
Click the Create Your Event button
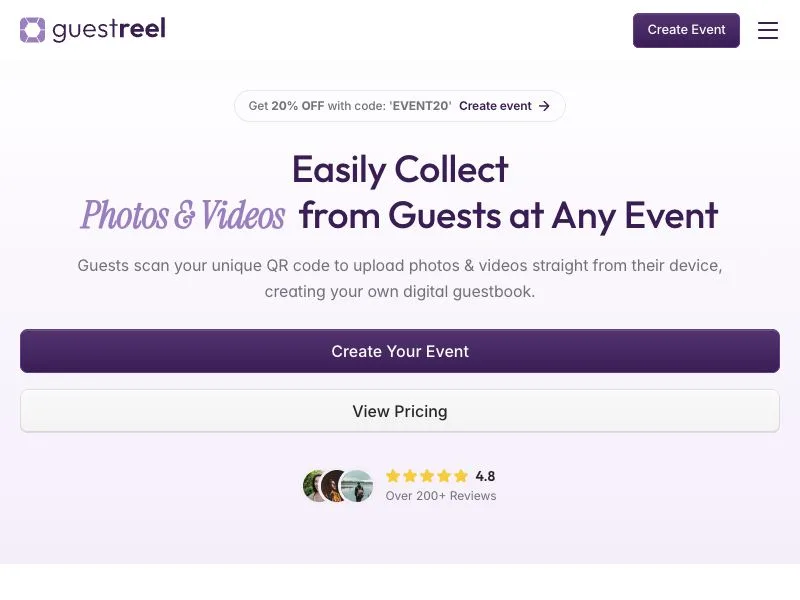pos(400,351)
